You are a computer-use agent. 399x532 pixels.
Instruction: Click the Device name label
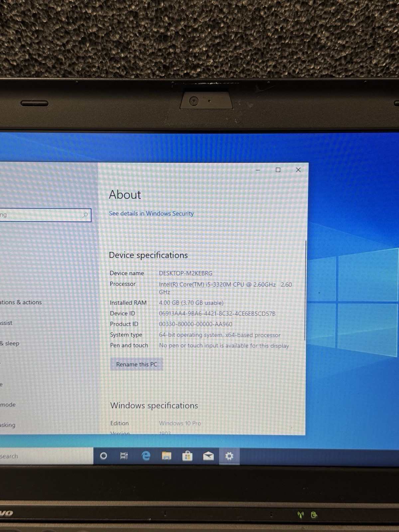coord(127,273)
